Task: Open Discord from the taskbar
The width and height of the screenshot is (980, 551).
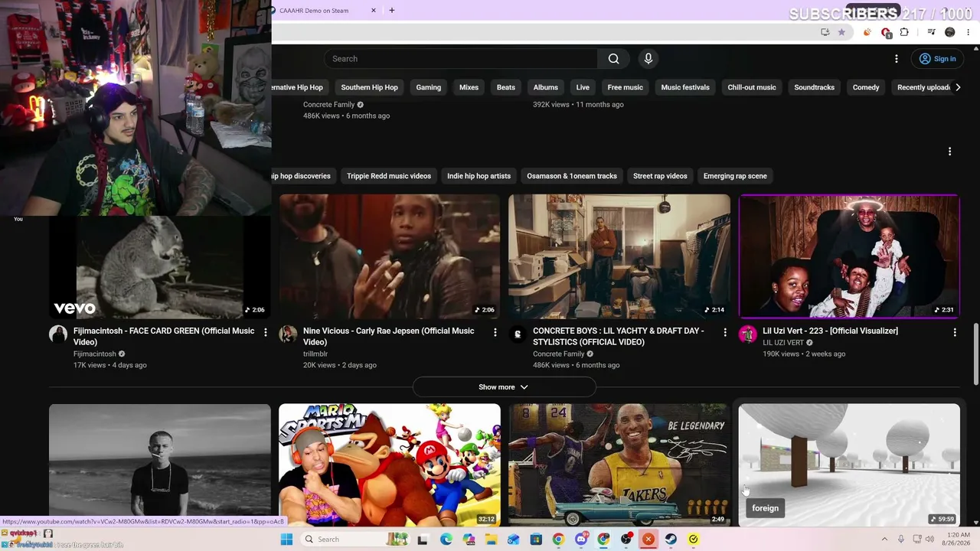Action: [581, 540]
